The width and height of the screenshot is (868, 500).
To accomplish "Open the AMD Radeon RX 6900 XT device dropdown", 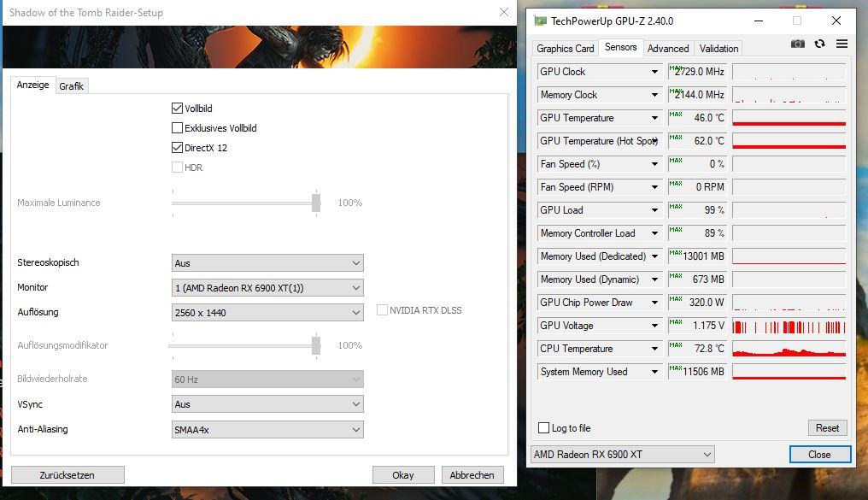I will click(x=622, y=455).
